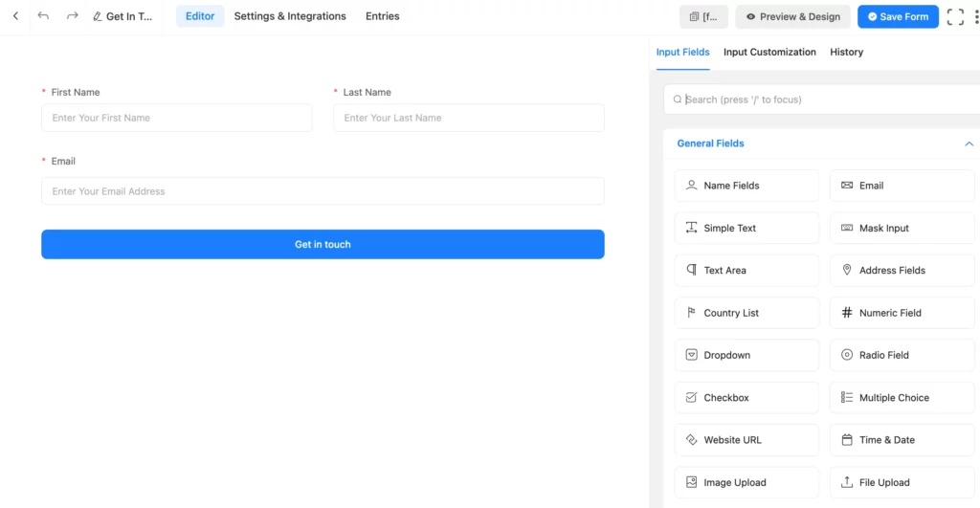980x508 pixels.
Task: Select the Email label in form
Action: pos(63,162)
